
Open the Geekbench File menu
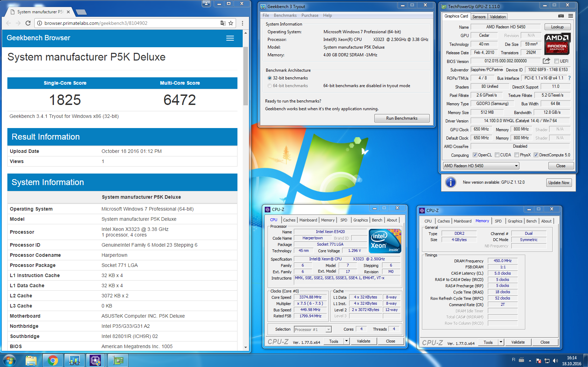click(266, 15)
